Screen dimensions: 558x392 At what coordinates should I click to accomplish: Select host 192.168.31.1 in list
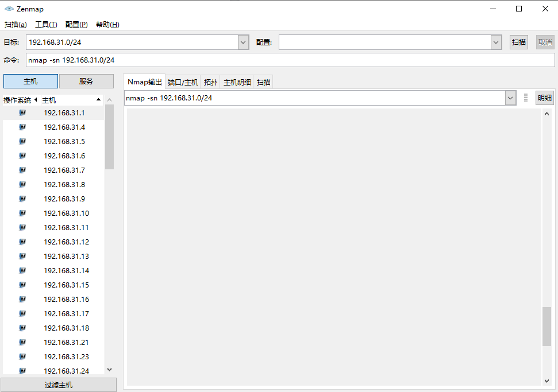tap(53, 112)
